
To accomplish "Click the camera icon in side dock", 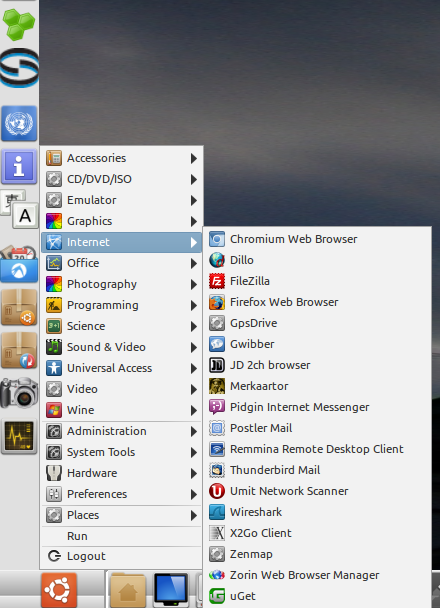I will [19, 392].
